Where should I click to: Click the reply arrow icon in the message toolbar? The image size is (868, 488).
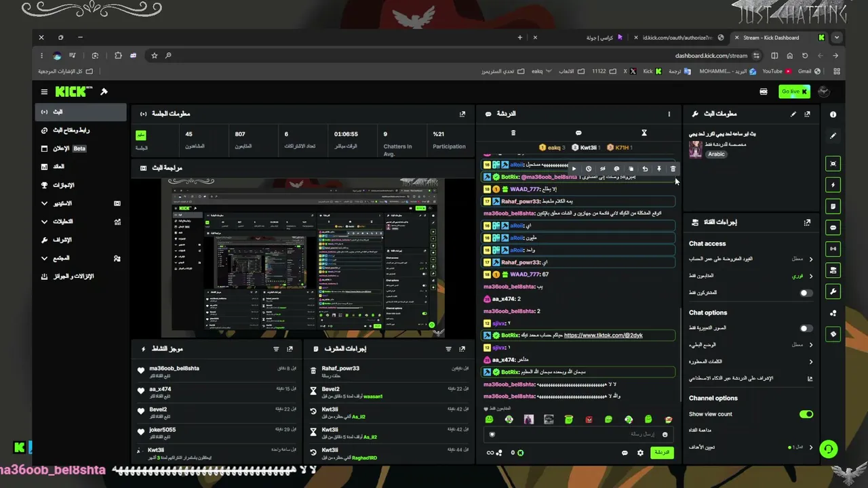pos(645,169)
